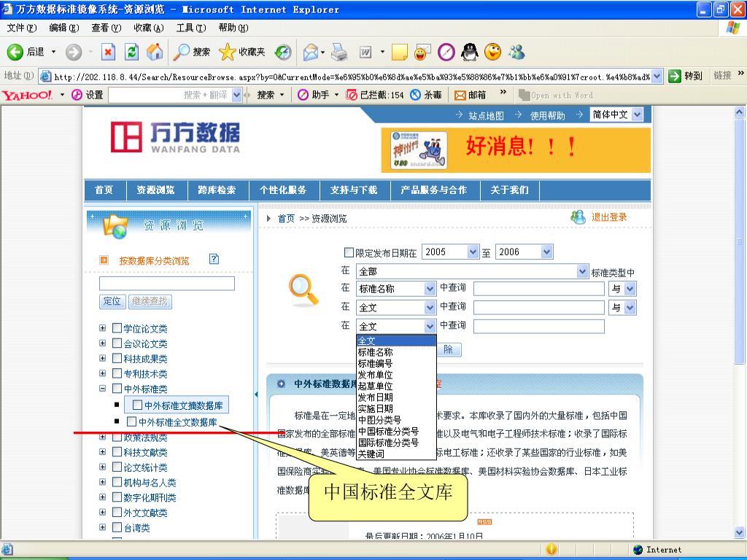Refresh the page using toolbar icon
747x560 pixels.
point(131,52)
